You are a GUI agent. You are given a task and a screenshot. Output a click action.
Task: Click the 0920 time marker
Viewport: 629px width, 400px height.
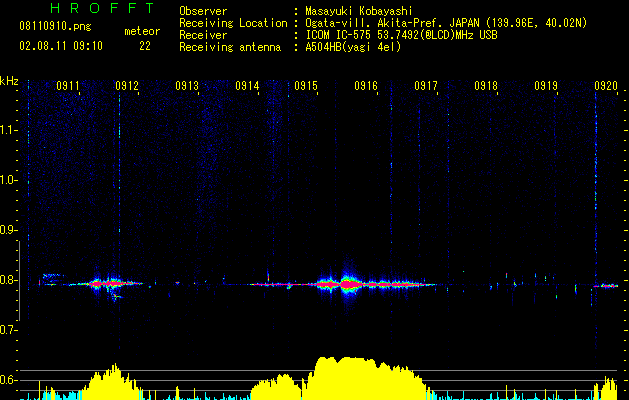point(606,86)
